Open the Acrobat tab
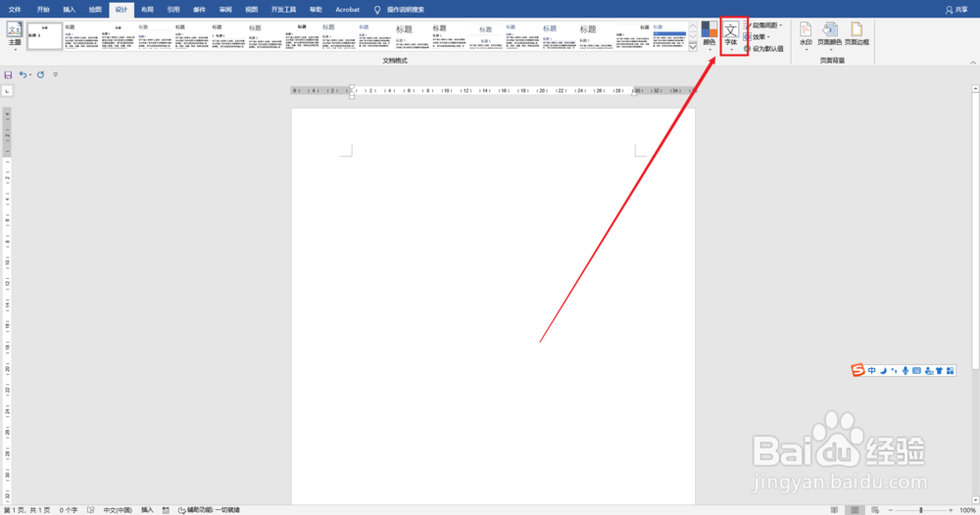980x515 pixels. [x=348, y=10]
